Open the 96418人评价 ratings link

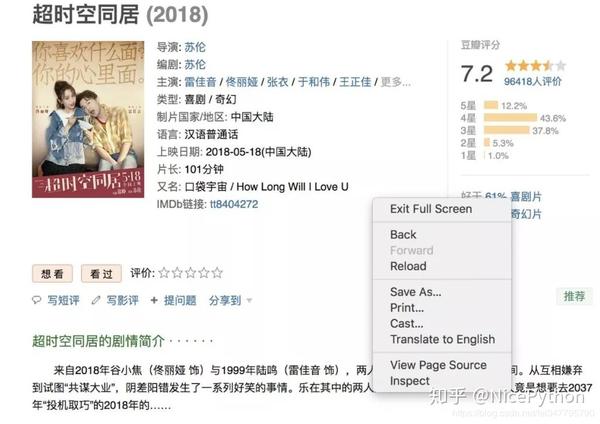point(533,81)
